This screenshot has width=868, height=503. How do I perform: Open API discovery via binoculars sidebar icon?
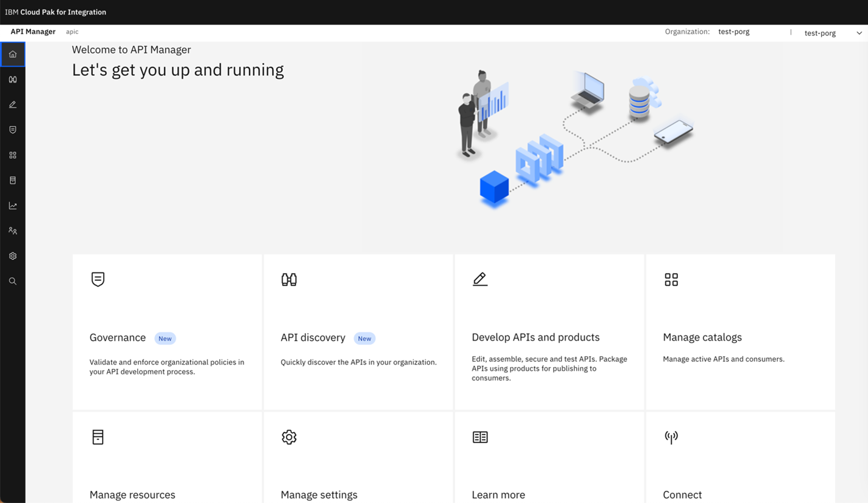(13, 79)
